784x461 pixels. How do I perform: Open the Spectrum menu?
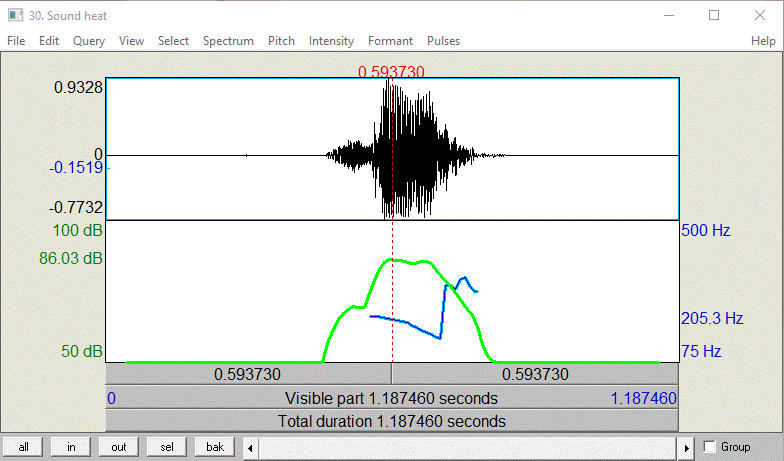click(228, 41)
